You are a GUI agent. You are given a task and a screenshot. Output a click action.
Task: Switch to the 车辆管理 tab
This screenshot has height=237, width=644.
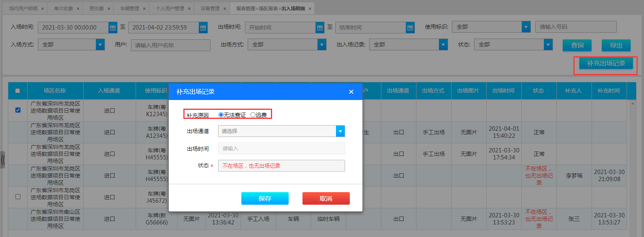(129, 9)
